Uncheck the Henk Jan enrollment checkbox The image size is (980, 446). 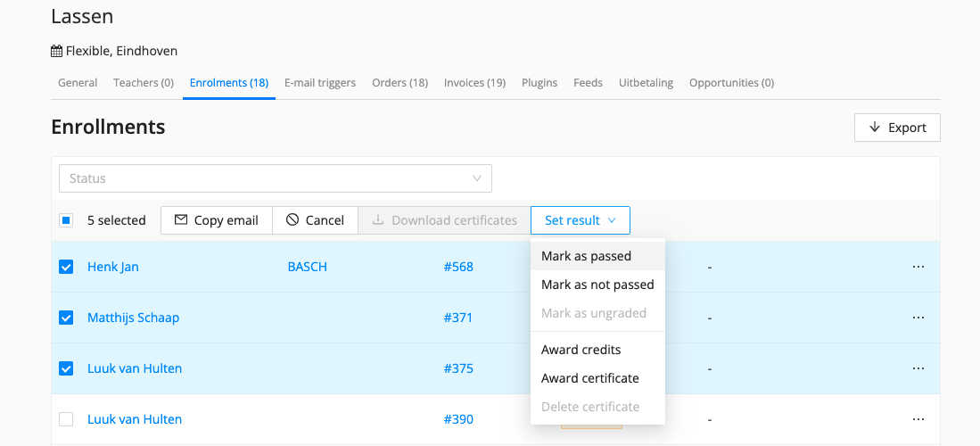66,267
